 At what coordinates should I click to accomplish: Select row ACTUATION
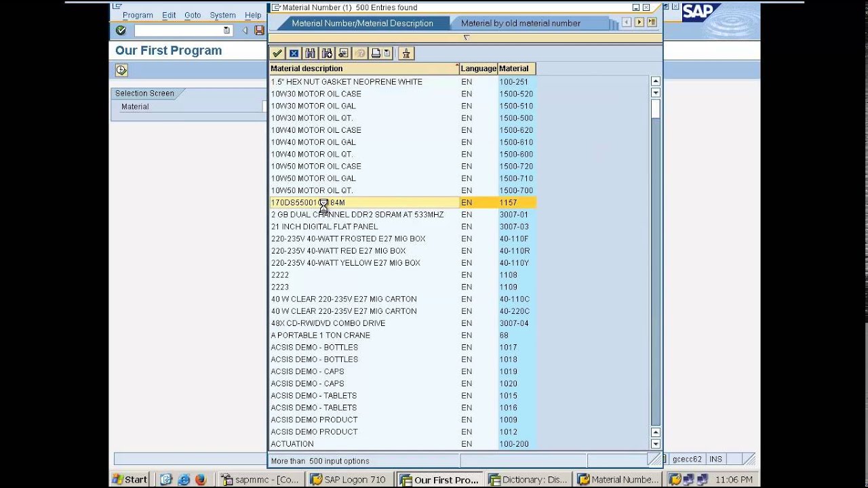tap(403, 444)
